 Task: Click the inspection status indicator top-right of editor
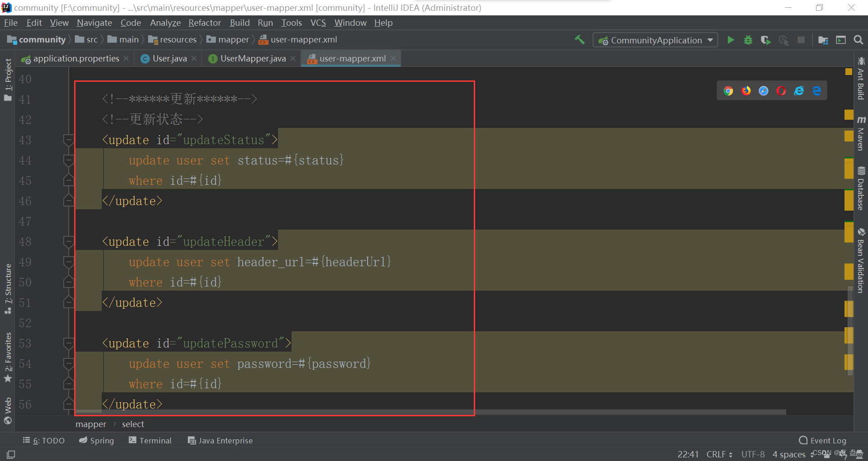coord(849,71)
